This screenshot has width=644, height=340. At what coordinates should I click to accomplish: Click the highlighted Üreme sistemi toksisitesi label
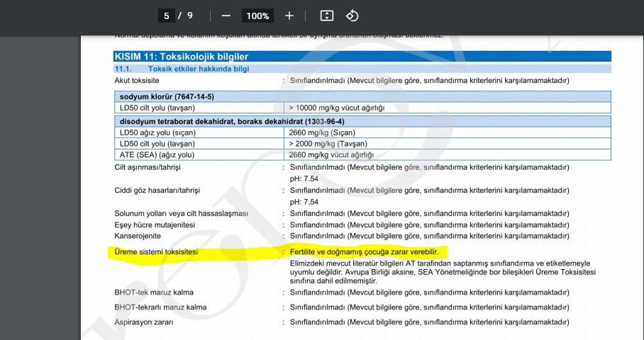(156, 252)
